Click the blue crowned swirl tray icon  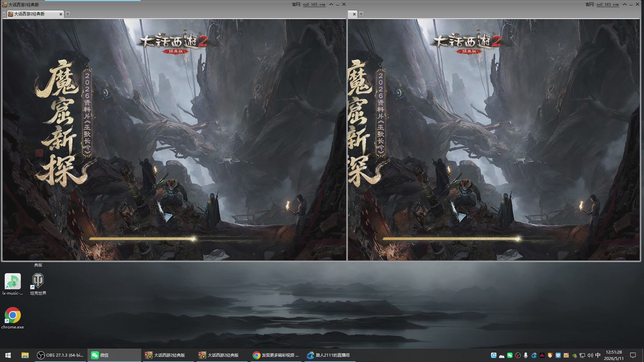pos(534,355)
